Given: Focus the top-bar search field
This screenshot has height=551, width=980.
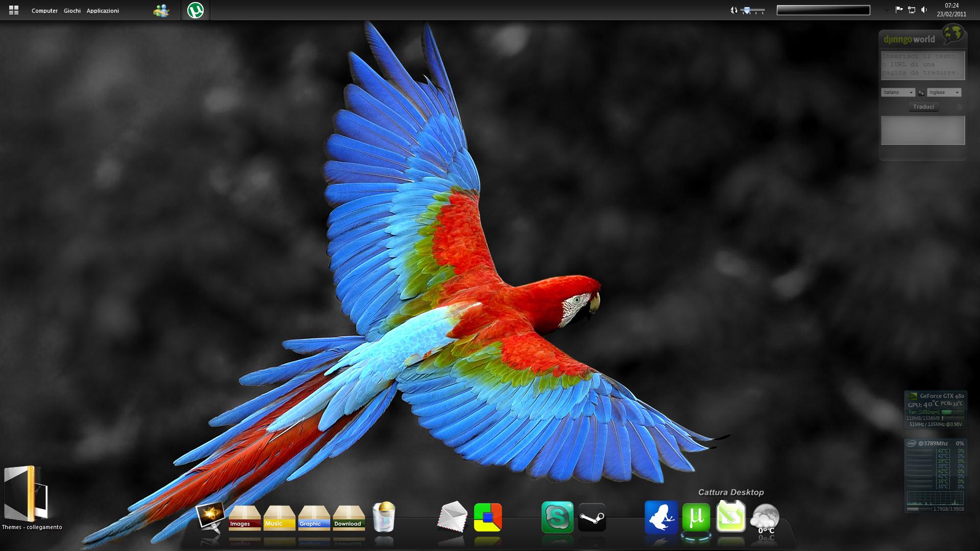Looking at the screenshot, I should [x=823, y=10].
